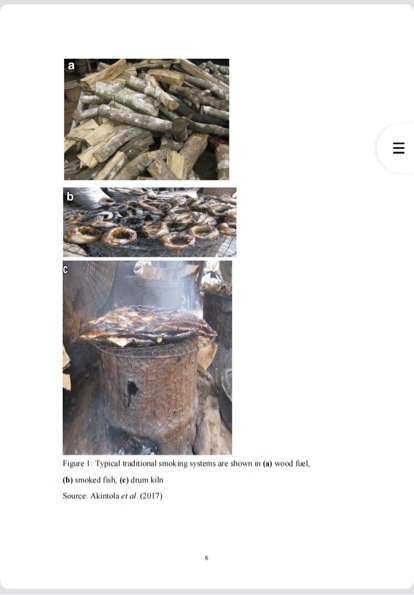Click the bold (b) in caption
The image size is (414, 595).
coord(68,480)
